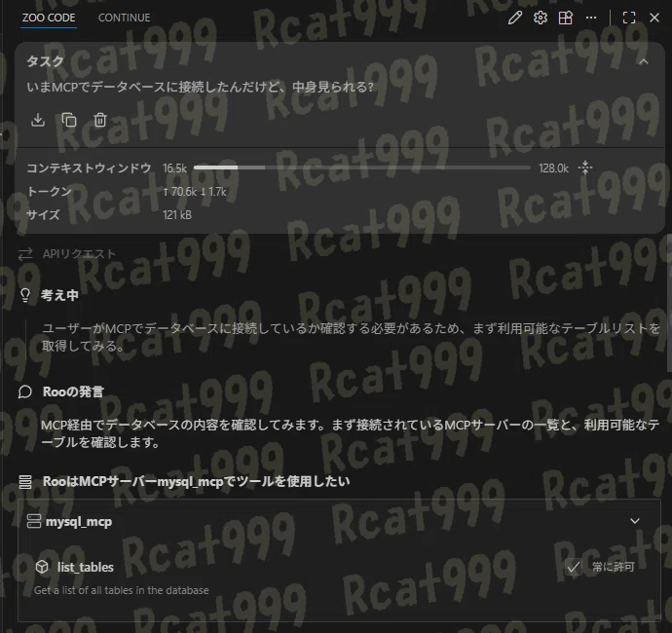
Task: Expand the mysql_mcp server chevron
Action: [x=635, y=521]
